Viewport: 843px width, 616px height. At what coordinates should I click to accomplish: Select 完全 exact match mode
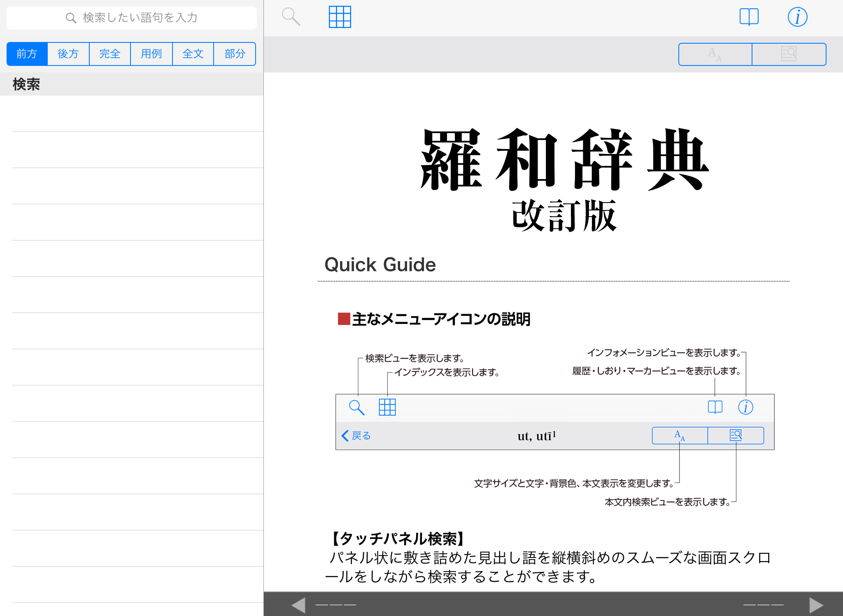coord(110,54)
